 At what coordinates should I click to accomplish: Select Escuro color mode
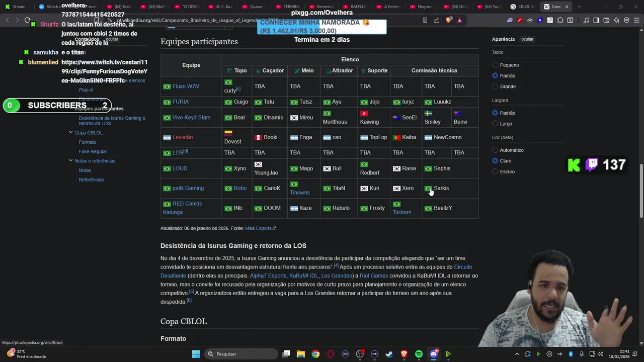tap(495, 171)
